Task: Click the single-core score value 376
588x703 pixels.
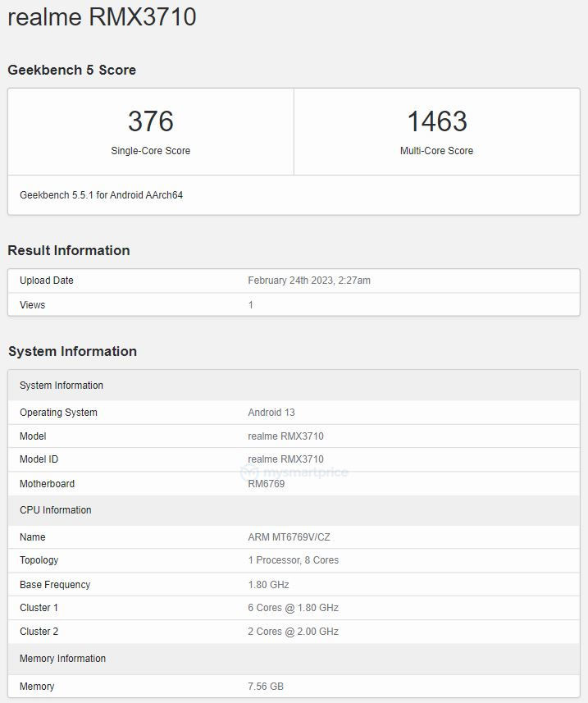Action: [x=151, y=121]
